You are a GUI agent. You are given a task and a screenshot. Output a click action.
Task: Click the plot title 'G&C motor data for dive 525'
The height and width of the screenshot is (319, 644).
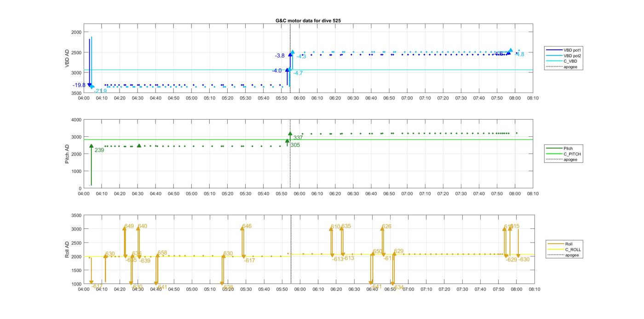(308, 21)
